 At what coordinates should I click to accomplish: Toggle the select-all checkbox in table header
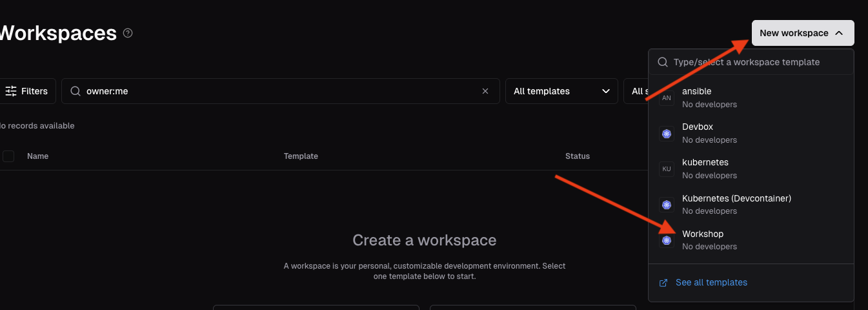click(x=8, y=156)
